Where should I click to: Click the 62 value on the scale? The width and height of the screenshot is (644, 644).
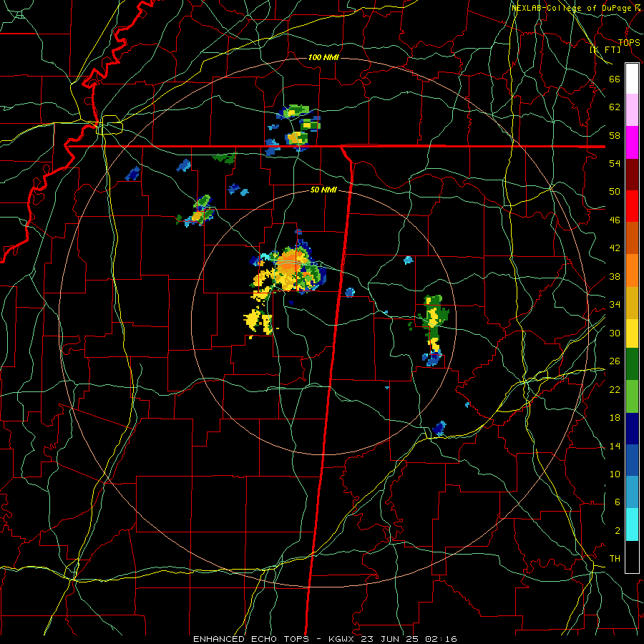click(x=615, y=107)
